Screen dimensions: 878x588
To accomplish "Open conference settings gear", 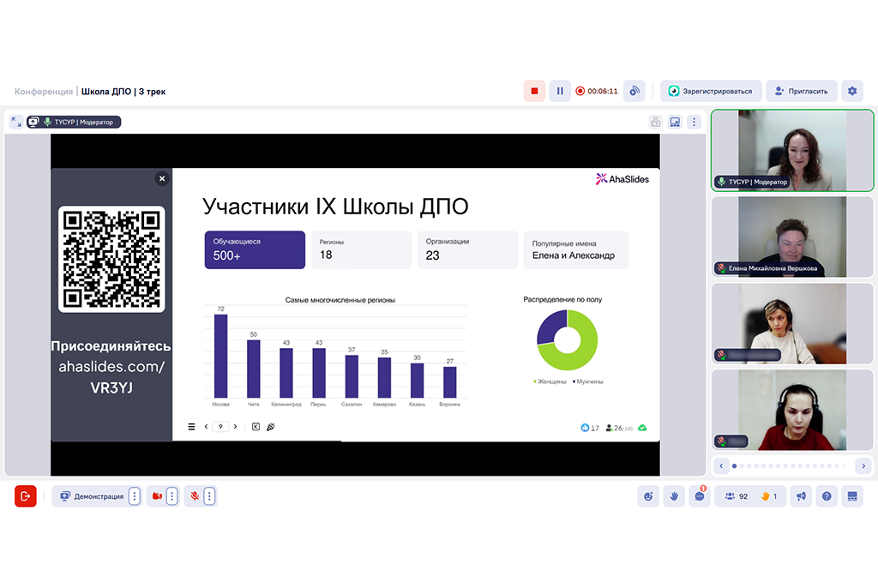I will tap(851, 91).
